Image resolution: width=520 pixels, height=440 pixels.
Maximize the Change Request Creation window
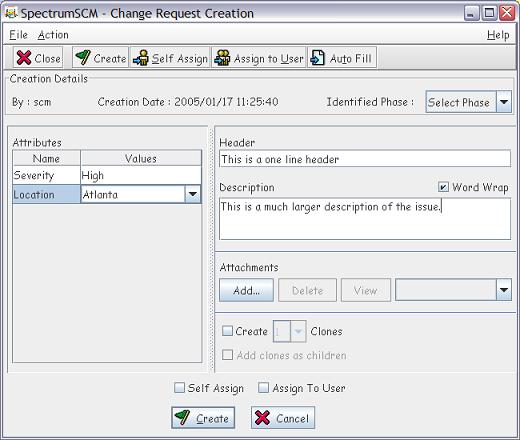coord(489,13)
